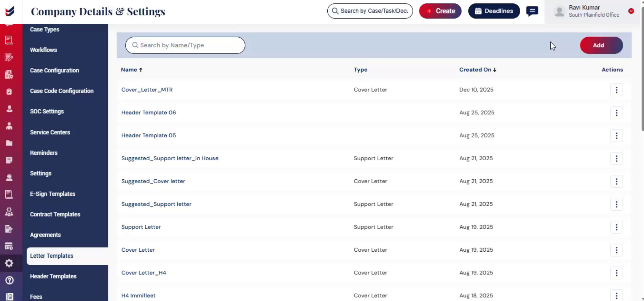This screenshot has height=301, width=644.
Task: Open the folder icon in left sidebar
Action: click(9, 143)
